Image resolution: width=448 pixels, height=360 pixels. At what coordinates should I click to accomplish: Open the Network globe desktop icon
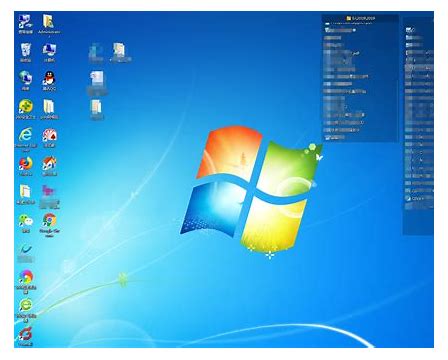[26, 78]
